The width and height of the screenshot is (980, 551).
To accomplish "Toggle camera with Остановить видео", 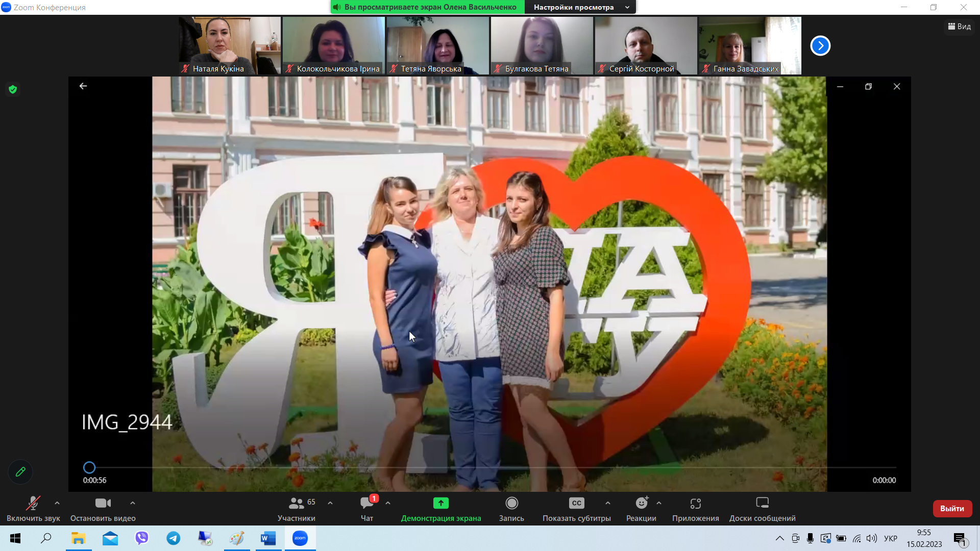I will click(x=103, y=504).
